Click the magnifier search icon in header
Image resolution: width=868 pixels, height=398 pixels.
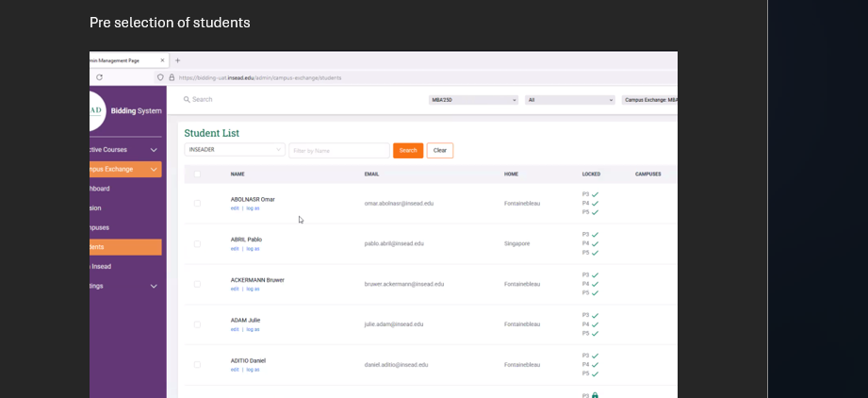pos(188,99)
